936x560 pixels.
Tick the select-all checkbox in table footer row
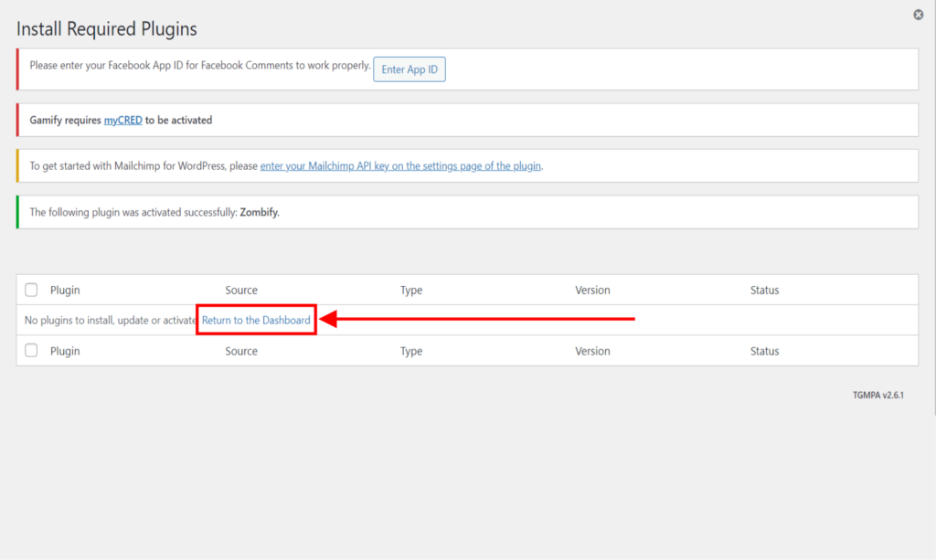click(x=32, y=351)
